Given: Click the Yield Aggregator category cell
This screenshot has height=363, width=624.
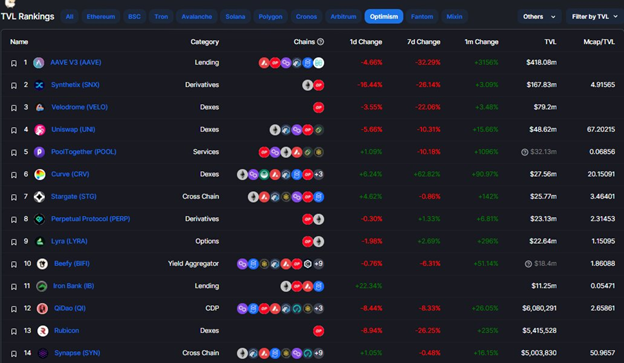Looking at the screenshot, I should [x=193, y=263].
